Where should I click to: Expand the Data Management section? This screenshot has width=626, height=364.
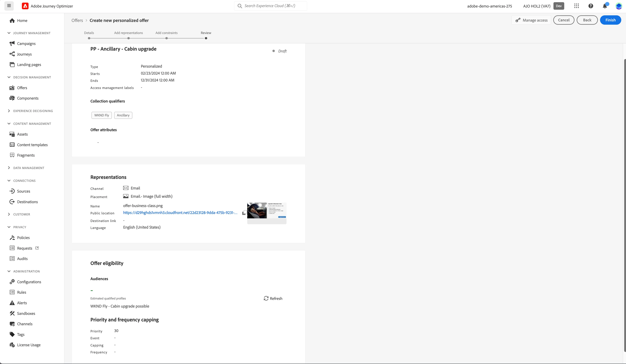9,168
